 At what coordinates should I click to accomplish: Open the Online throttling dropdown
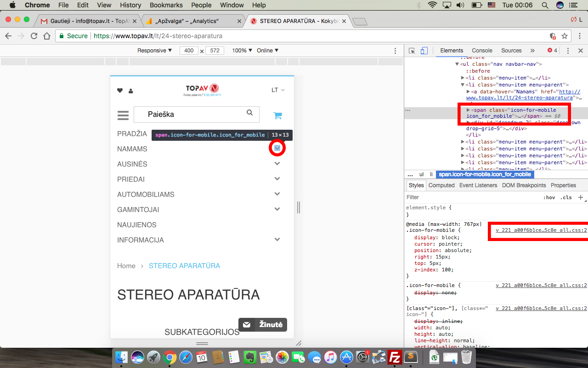point(268,51)
